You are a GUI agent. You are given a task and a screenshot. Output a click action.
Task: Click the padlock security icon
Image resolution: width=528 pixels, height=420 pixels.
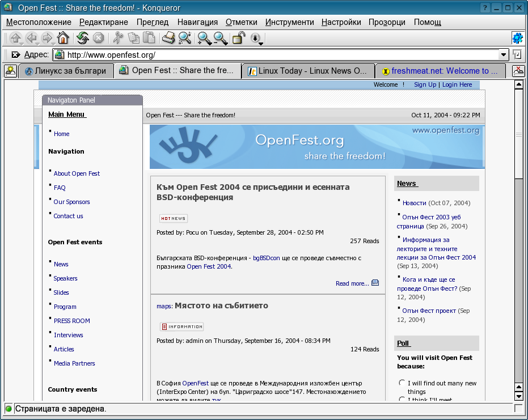(239, 38)
